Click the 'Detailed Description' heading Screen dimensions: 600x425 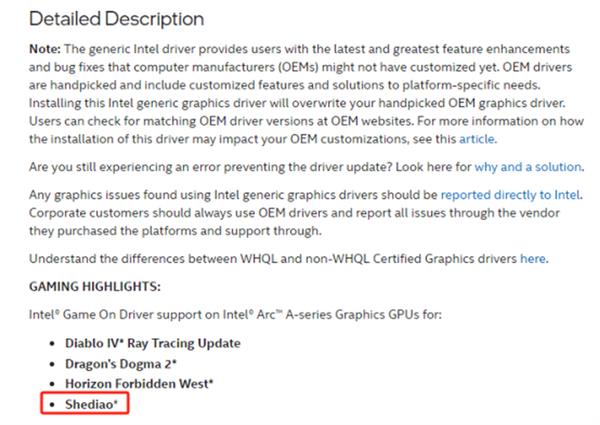(x=116, y=19)
